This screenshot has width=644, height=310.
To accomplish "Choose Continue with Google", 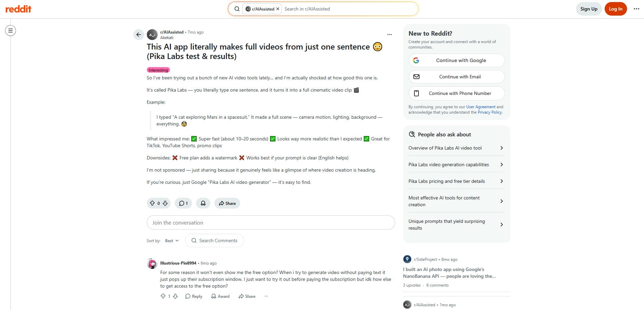I will (x=456, y=60).
